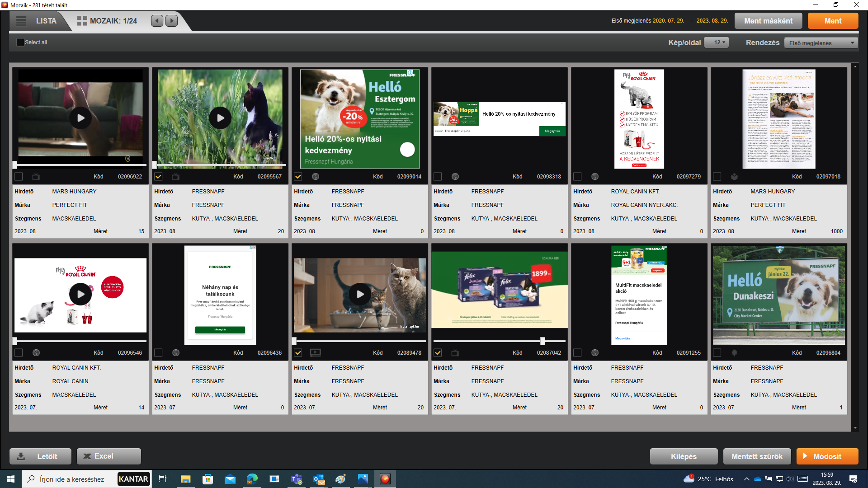
Task: Click the TV media icon for code 02087042
Action: pos(455,353)
